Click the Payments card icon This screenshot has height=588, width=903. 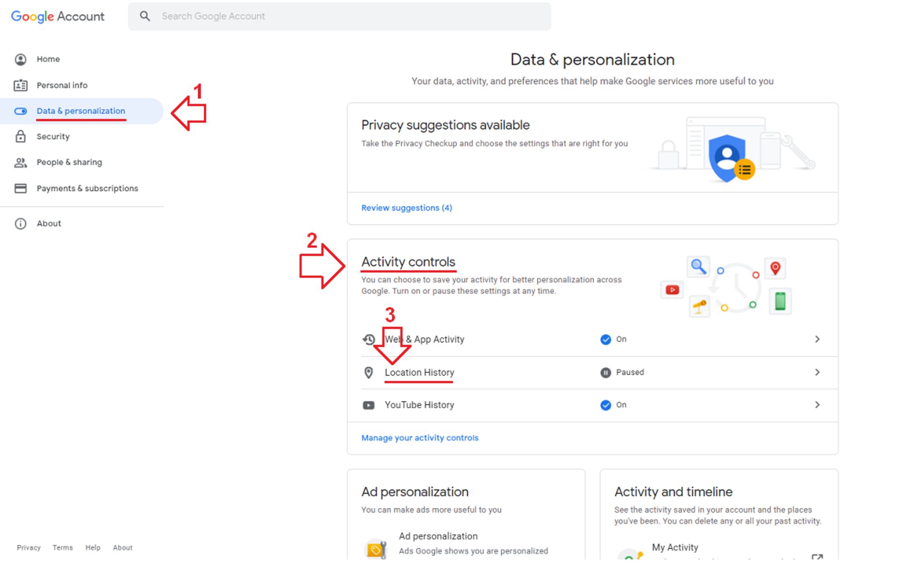click(21, 188)
